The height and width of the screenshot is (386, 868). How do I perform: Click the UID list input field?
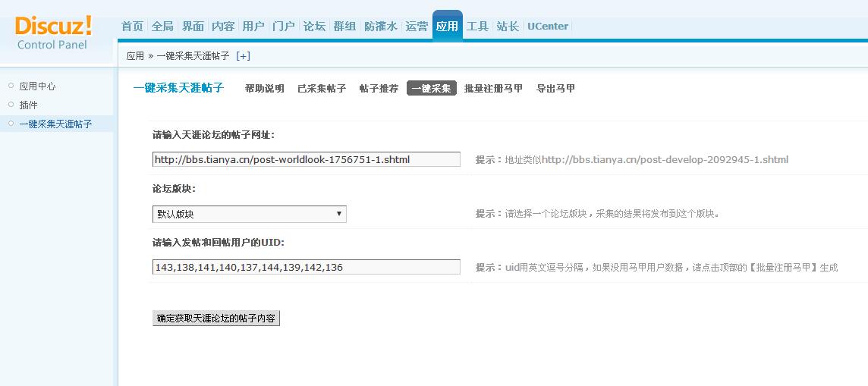point(306,267)
